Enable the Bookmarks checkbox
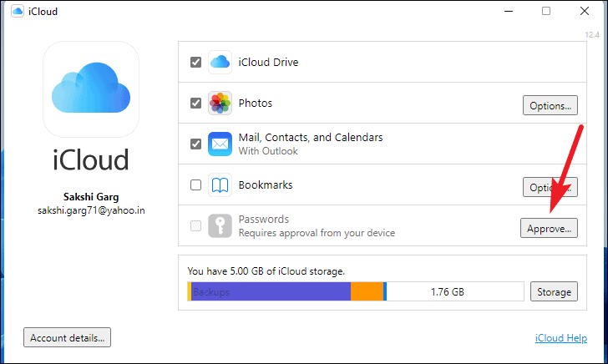This screenshot has height=364, width=608. pos(195,185)
